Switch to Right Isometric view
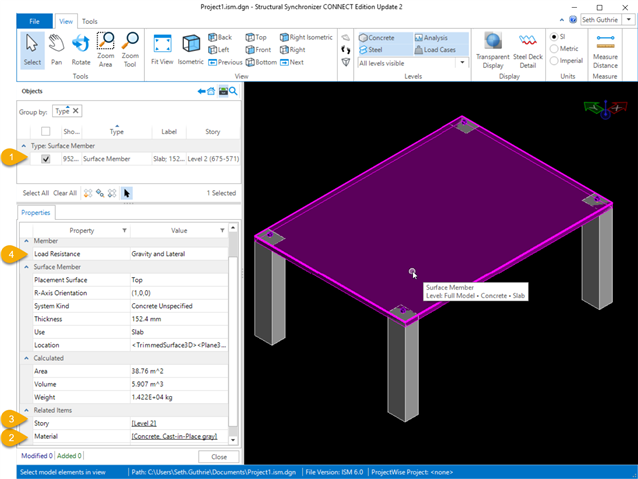Viewport: 638px width, 479px height. tap(306, 37)
